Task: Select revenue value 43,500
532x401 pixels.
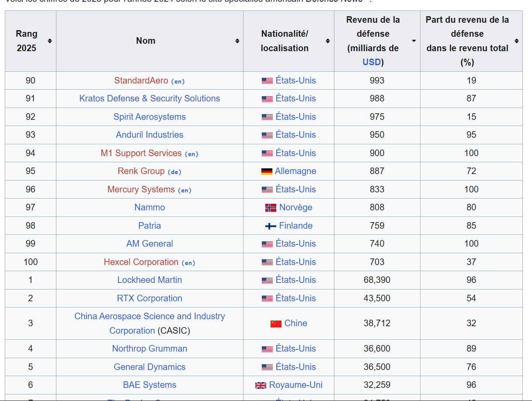Action: pyautogui.click(x=377, y=298)
